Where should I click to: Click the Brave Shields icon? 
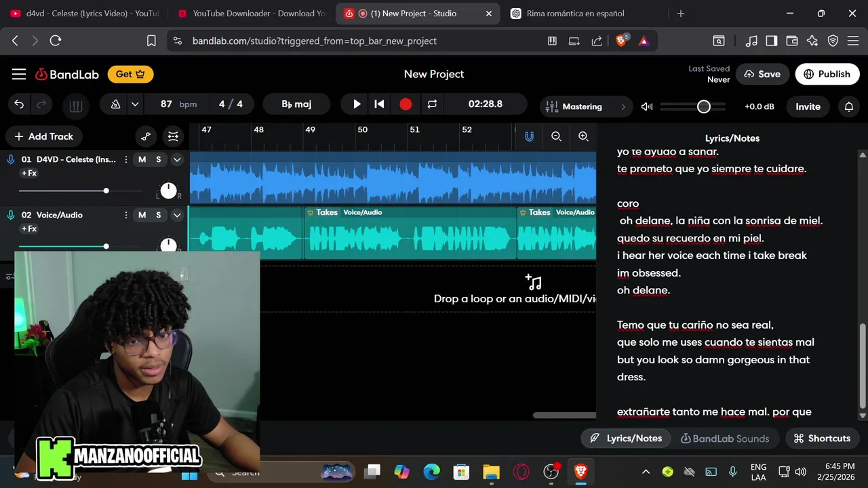[x=620, y=41]
